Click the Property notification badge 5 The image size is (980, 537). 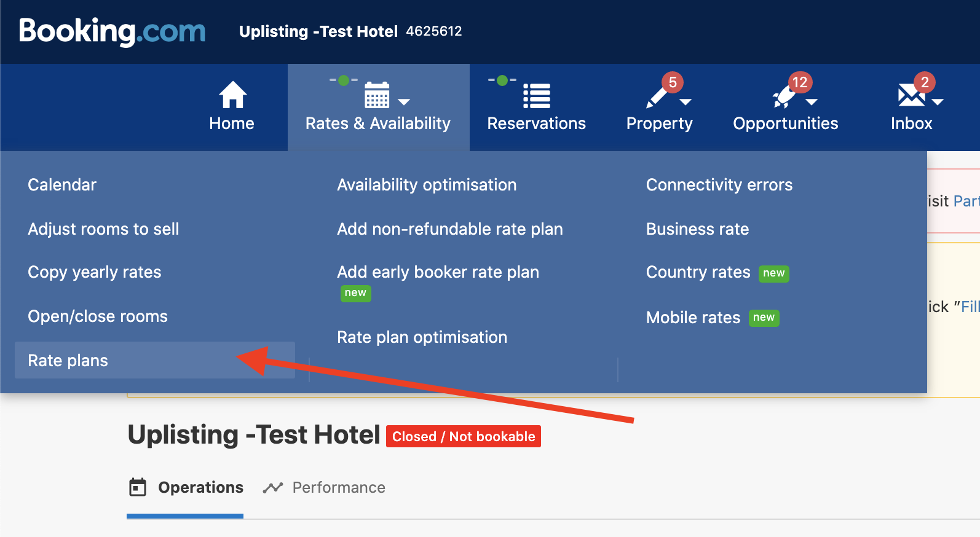pos(673,82)
